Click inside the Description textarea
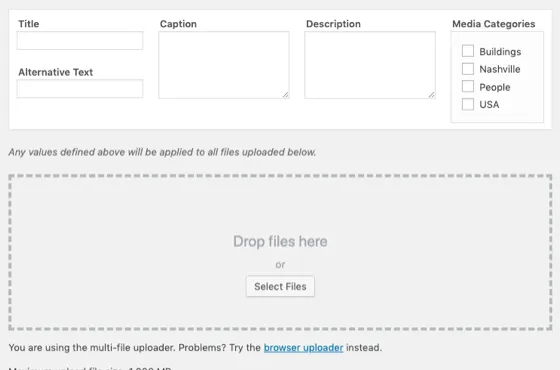Screen dimensions: 560x370 tap(370, 65)
